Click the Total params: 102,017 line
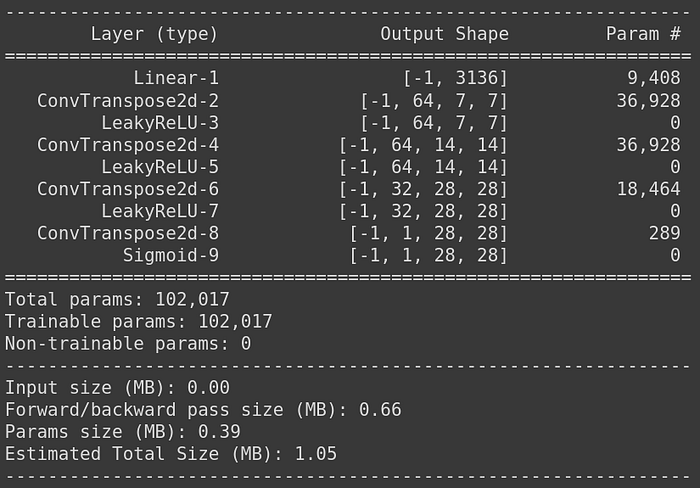This screenshot has height=488, width=700. click(117, 300)
